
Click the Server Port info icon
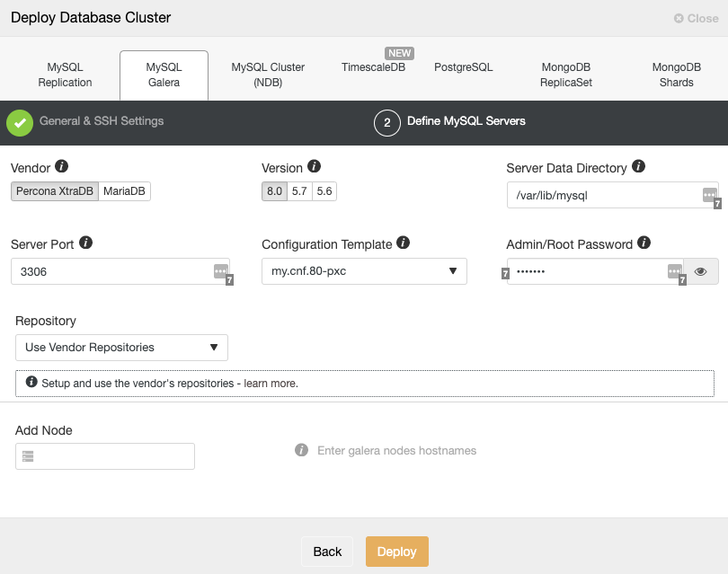tap(85, 243)
